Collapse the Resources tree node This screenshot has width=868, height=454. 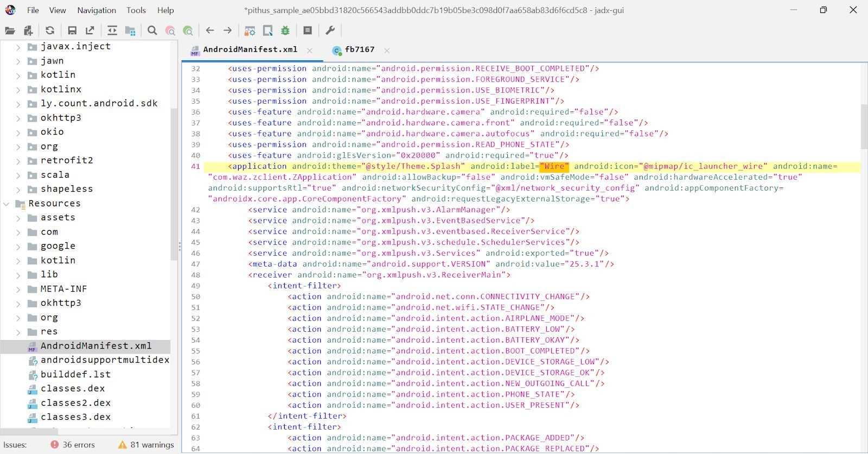click(7, 204)
